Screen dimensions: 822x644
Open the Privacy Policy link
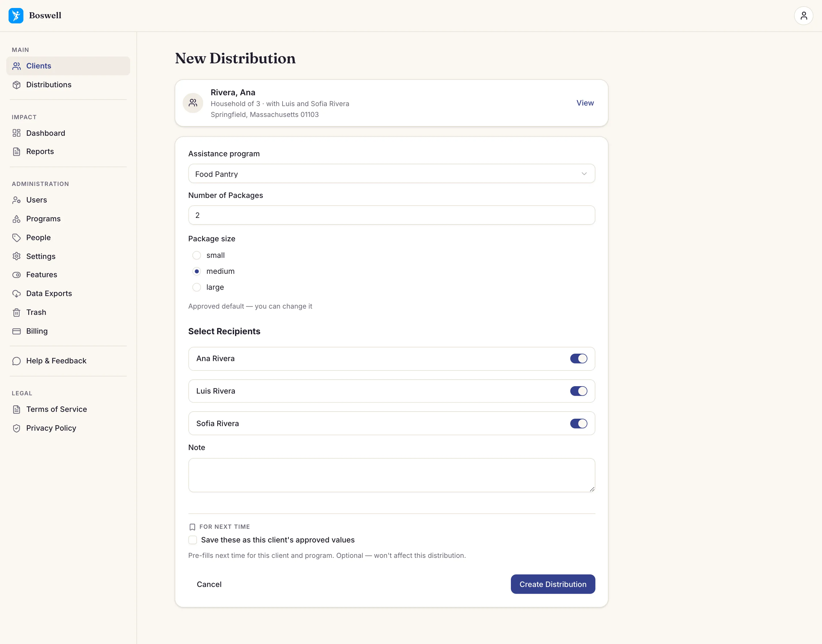[x=68, y=428]
